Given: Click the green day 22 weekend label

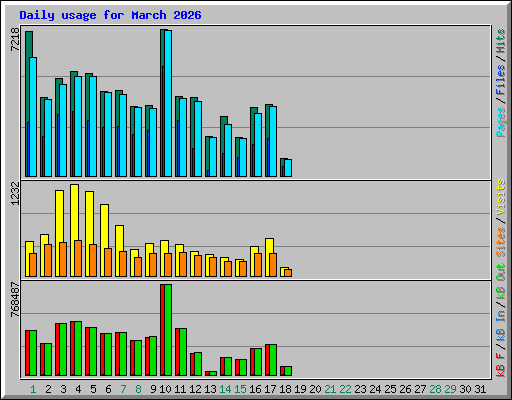Looking at the screenshot, I should (345, 389).
